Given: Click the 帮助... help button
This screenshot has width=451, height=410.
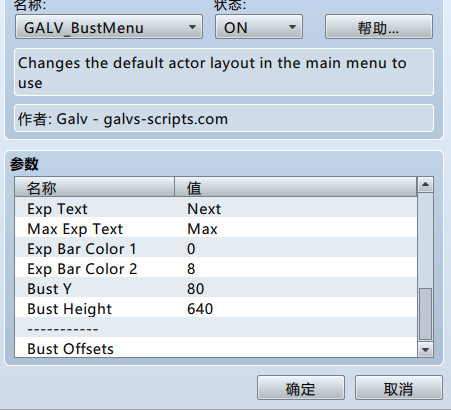Looking at the screenshot, I should click(379, 27).
